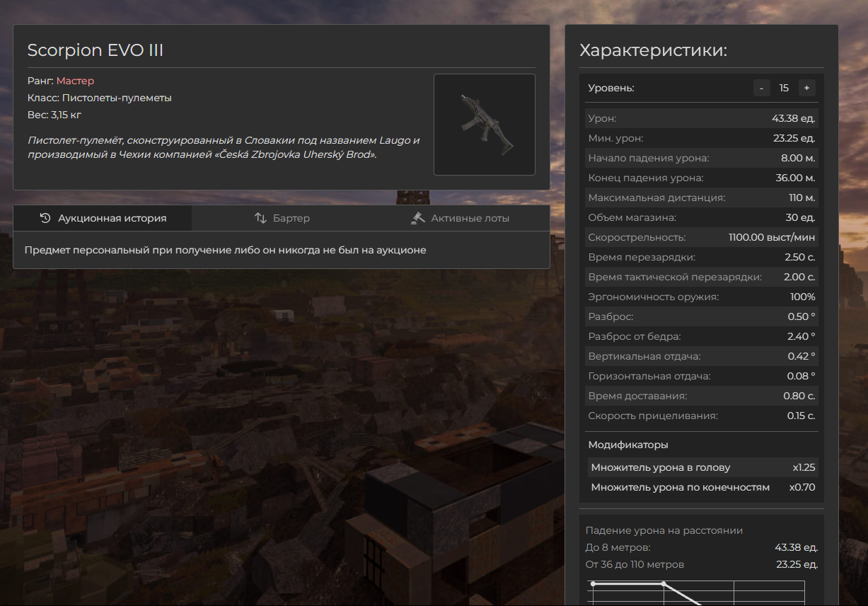Image resolution: width=868 pixels, height=606 pixels.
Task: Click the Scorpion EVO III title
Action: pyautogui.click(x=96, y=50)
